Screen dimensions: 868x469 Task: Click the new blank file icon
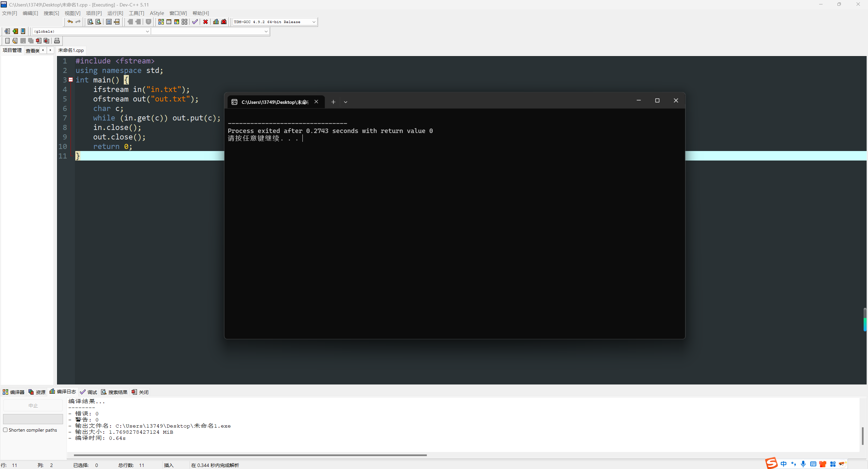(7, 41)
